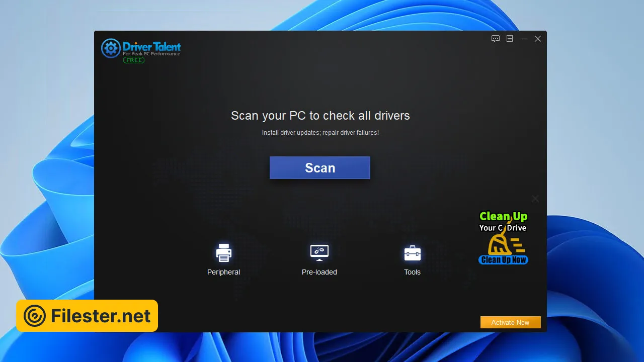Close the Driver Talent window
The height and width of the screenshot is (362, 644).
coord(538,39)
